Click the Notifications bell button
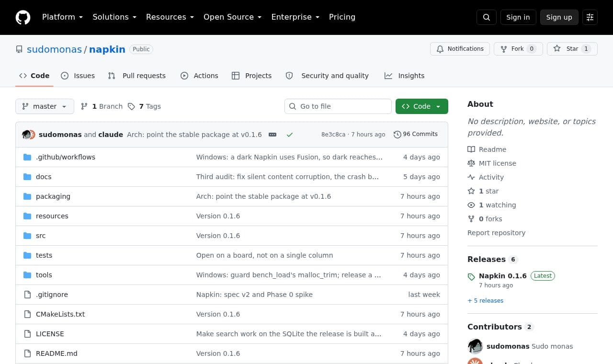This screenshot has width=613, height=364. coord(460,49)
